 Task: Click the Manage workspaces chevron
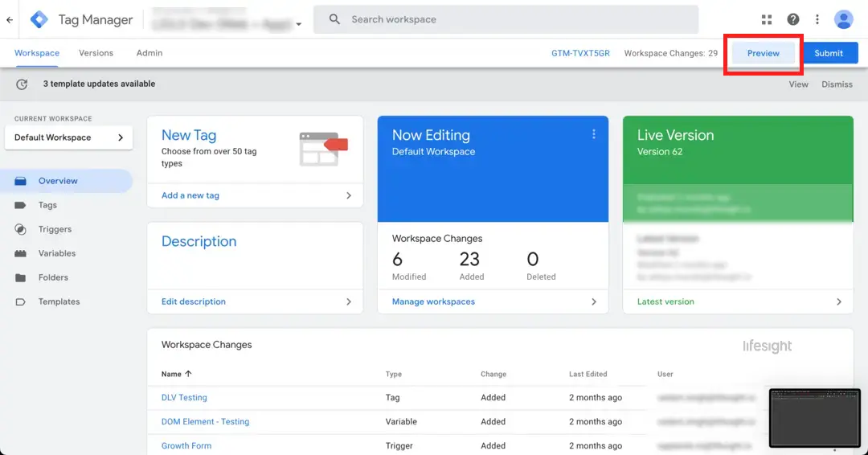[x=593, y=301]
